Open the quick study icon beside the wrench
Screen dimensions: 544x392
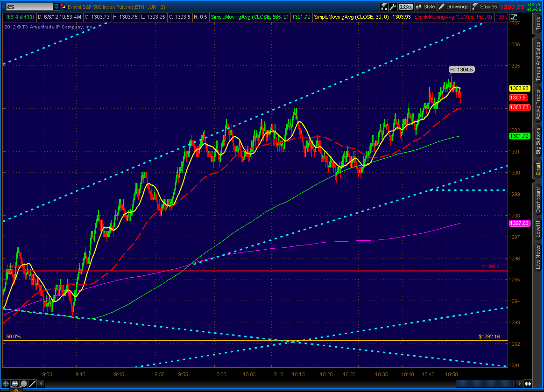pos(384,7)
